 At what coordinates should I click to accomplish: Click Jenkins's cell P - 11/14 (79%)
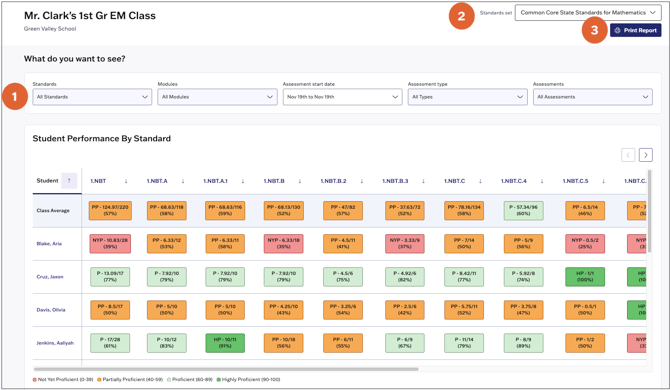click(464, 343)
